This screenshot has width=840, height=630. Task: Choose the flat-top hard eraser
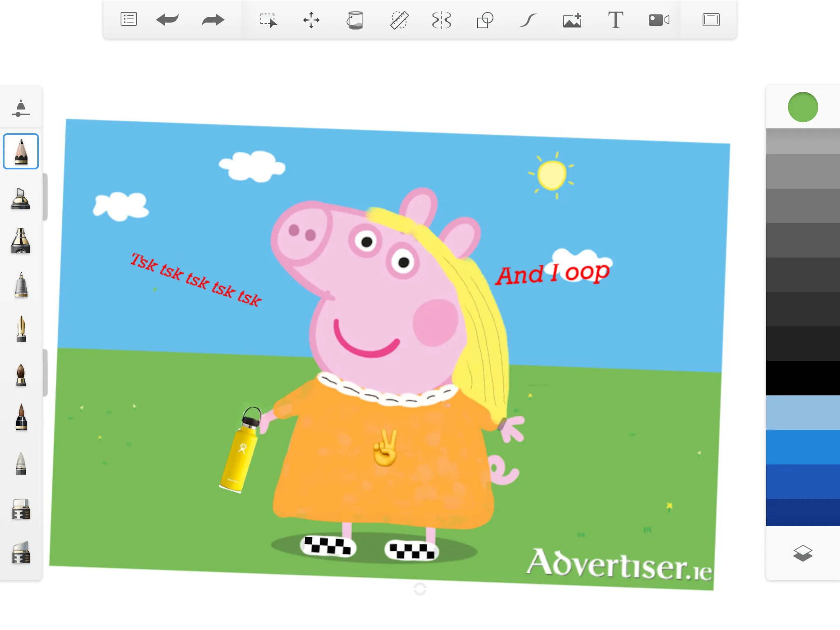[x=21, y=509]
